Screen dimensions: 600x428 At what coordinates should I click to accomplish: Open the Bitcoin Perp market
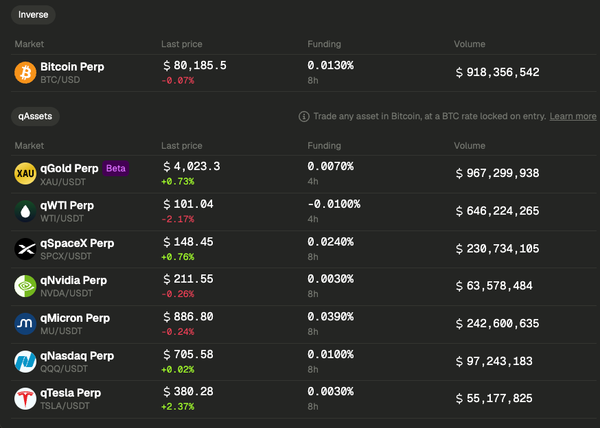(x=72, y=67)
